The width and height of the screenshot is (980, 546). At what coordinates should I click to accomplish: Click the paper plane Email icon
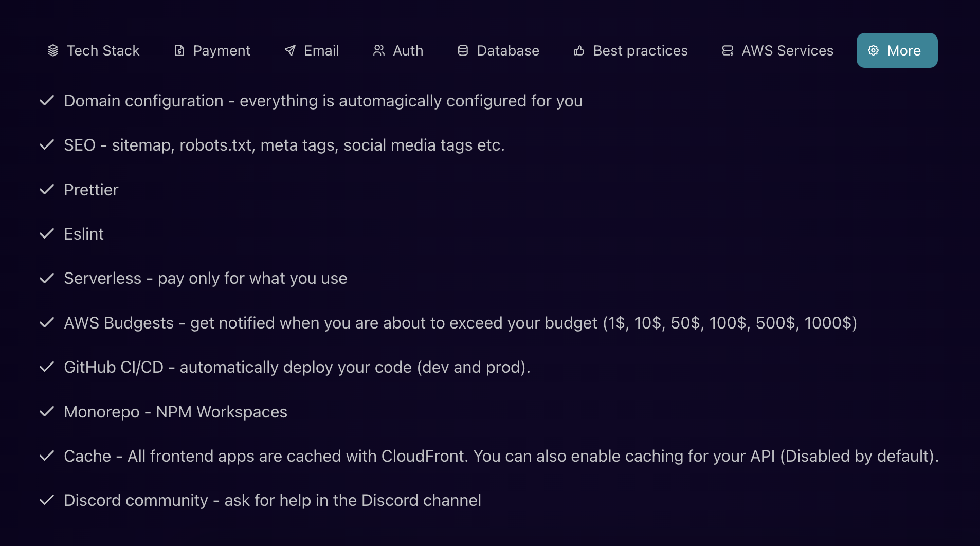click(x=290, y=50)
